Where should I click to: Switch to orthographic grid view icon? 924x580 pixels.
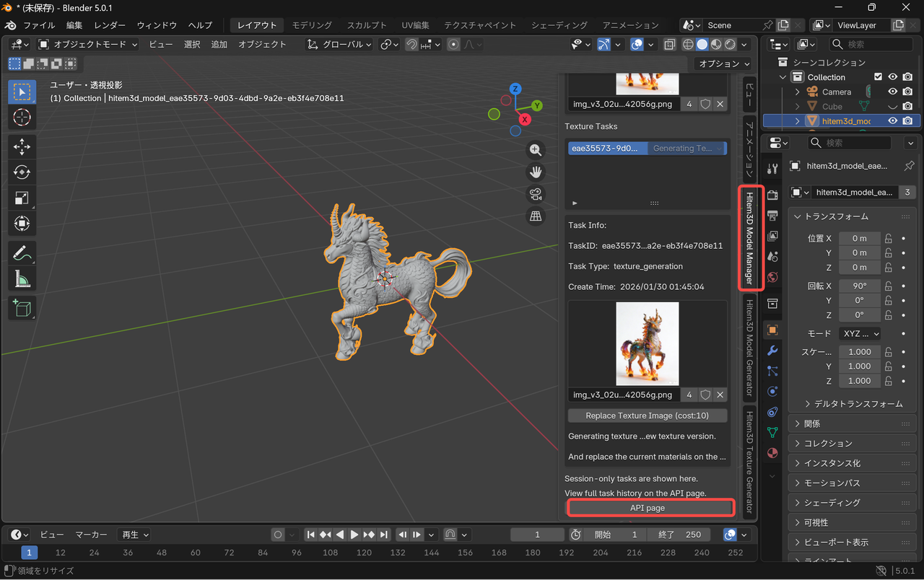click(536, 216)
